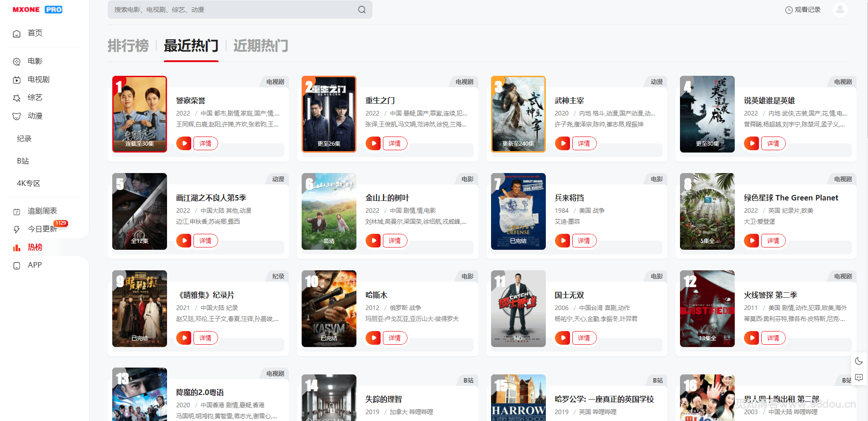Click the 电视剧 TV series sidebar icon

click(x=16, y=79)
